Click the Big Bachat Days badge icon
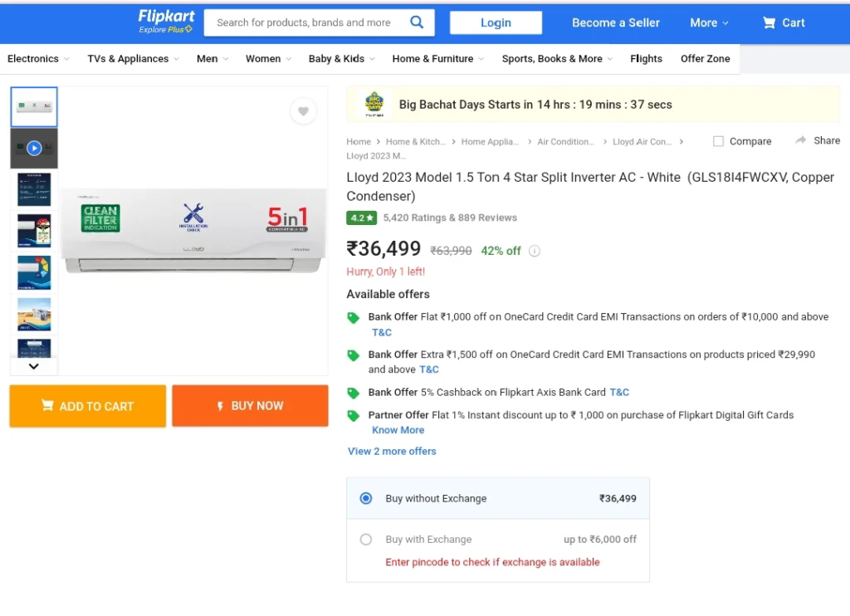 374,104
